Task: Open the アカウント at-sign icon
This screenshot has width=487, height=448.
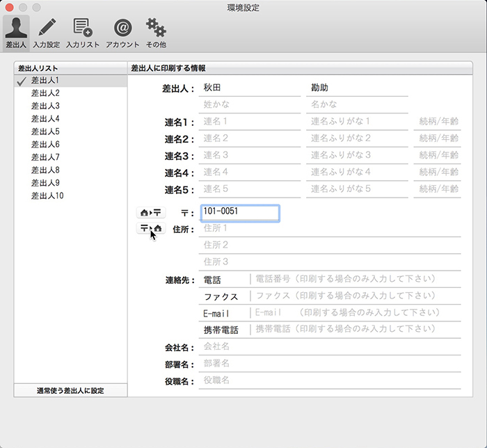Action: point(122,33)
